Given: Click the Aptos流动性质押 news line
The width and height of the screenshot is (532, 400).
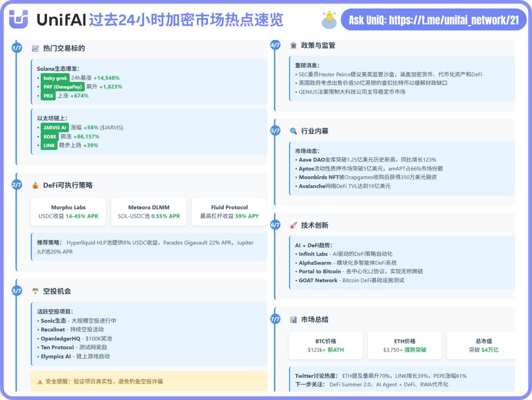Looking at the screenshot, I should coord(369,169).
